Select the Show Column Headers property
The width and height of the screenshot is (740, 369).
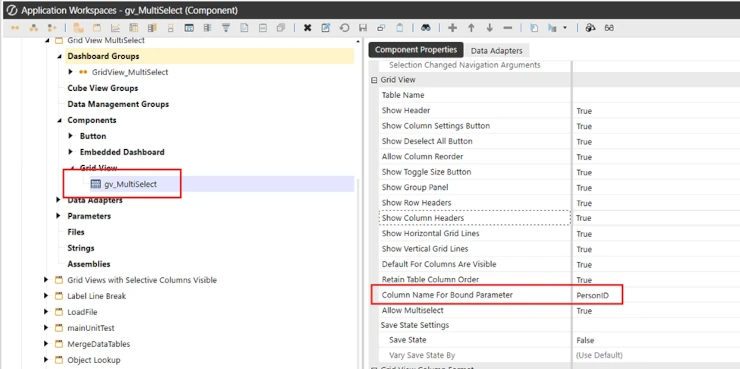coord(422,218)
